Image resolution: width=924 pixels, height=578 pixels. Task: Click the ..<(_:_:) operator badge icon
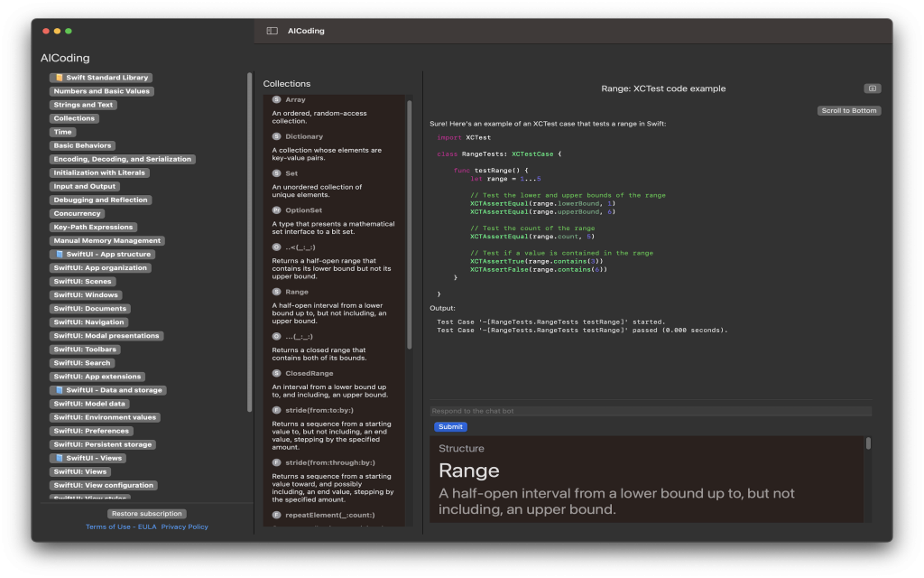click(276, 247)
